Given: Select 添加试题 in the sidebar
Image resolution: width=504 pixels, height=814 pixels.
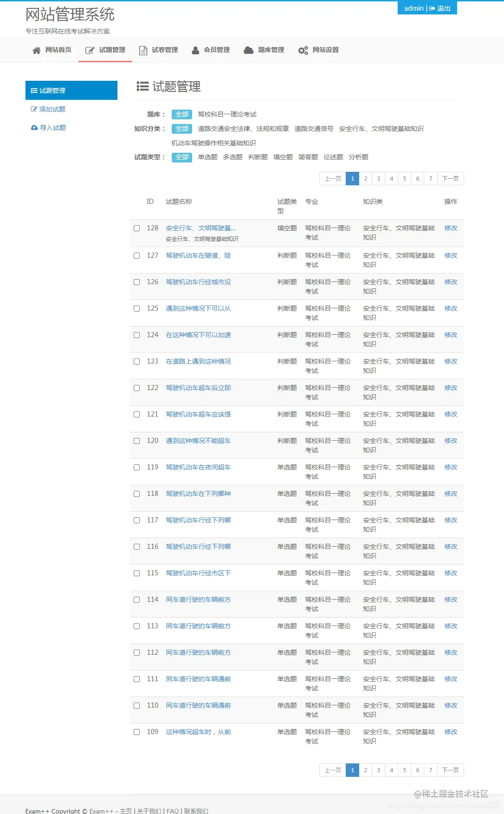Looking at the screenshot, I should click(52, 109).
